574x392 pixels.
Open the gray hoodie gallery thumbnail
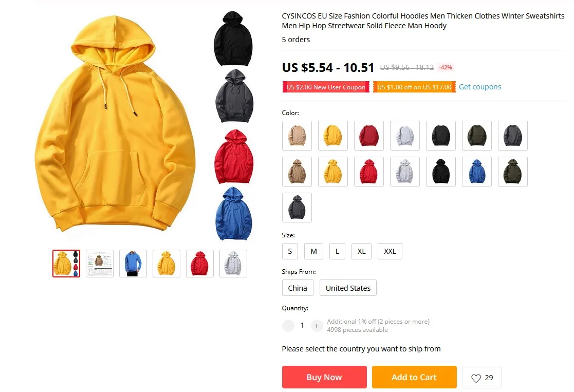[233, 264]
